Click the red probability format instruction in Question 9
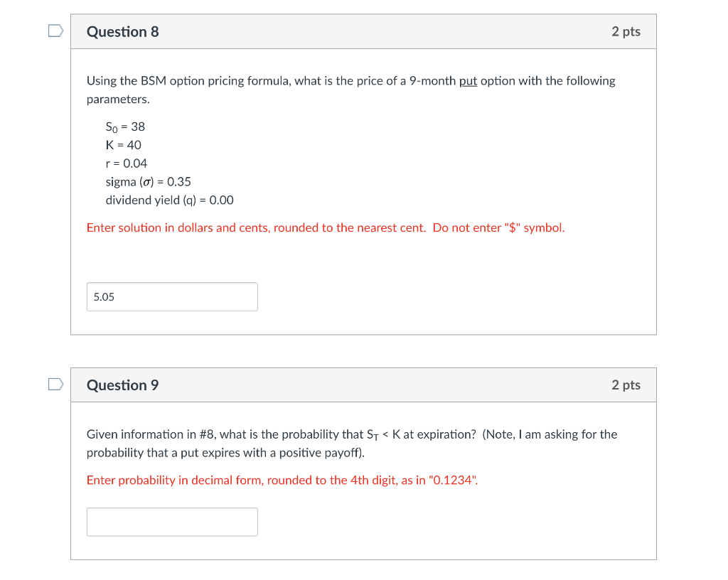 (282, 480)
